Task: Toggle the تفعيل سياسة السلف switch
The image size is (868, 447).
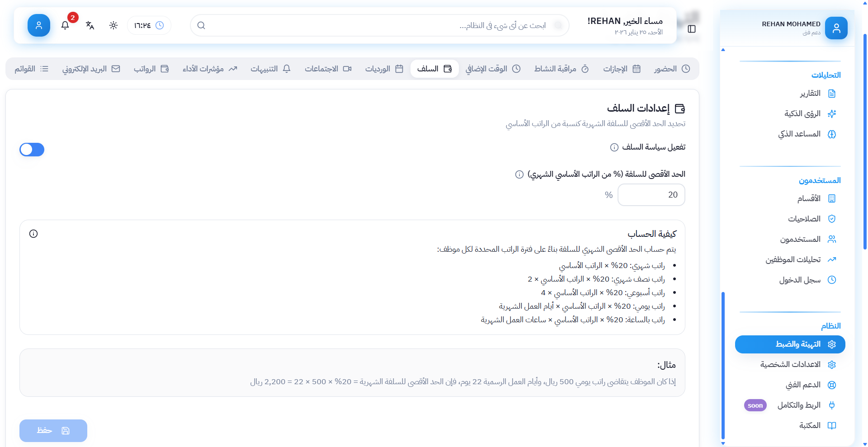Action: pyautogui.click(x=32, y=150)
